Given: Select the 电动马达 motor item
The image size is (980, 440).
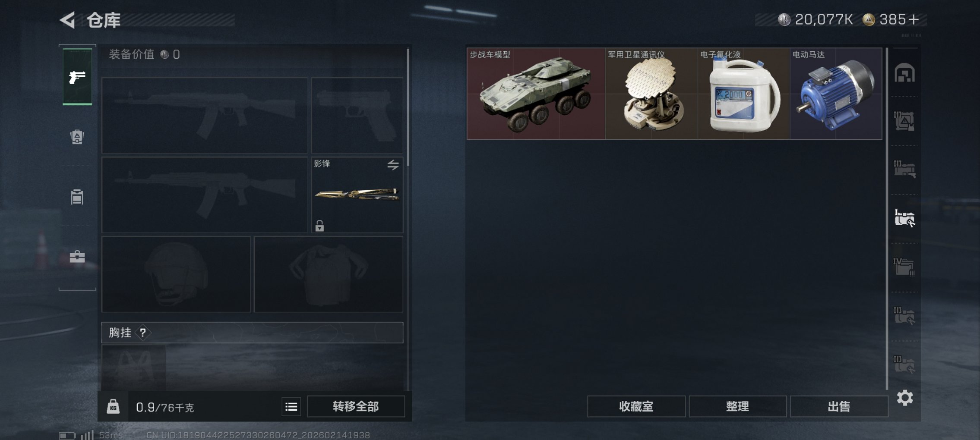Looking at the screenshot, I should coord(836,94).
